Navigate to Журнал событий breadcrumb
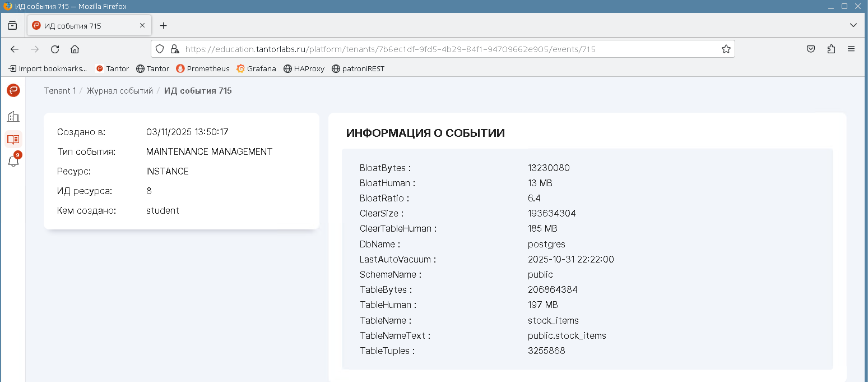868x382 pixels. tap(119, 91)
